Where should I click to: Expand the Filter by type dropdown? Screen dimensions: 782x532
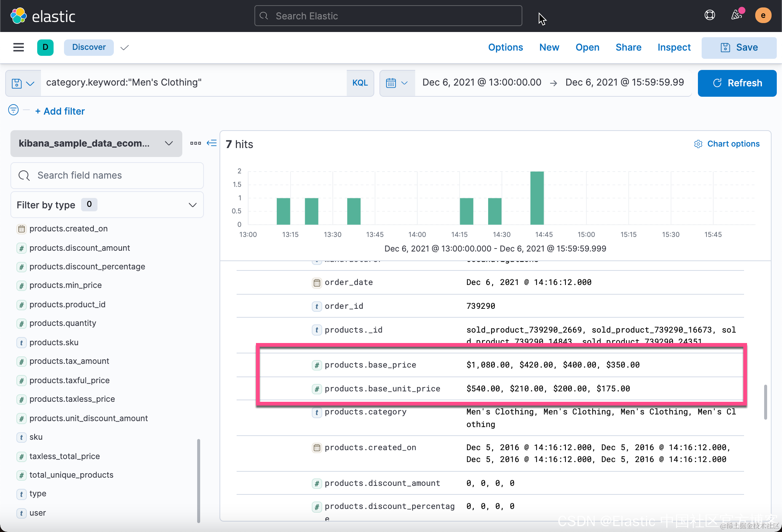click(107, 205)
